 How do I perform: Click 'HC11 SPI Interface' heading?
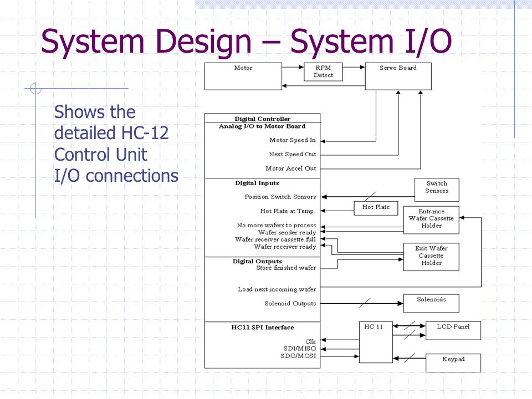(x=263, y=328)
